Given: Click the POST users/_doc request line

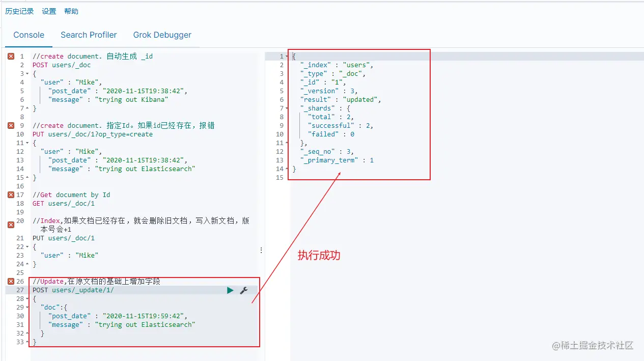Looking at the screenshot, I should point(62,65).
